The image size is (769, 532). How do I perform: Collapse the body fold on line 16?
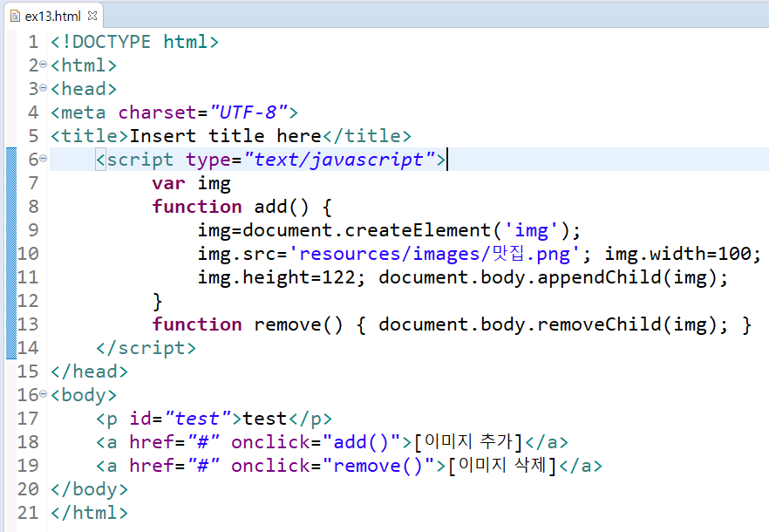coord(44,394)
